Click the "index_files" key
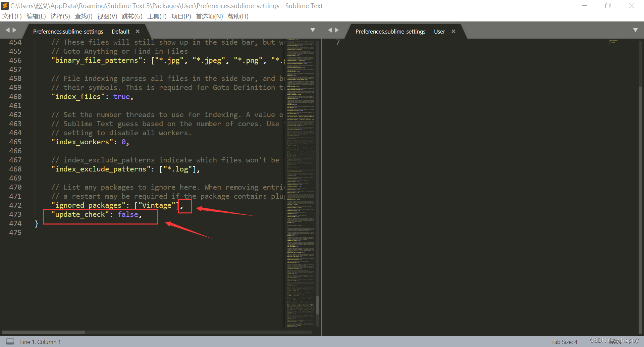This screenshot has height=347, width=644. 78,97
